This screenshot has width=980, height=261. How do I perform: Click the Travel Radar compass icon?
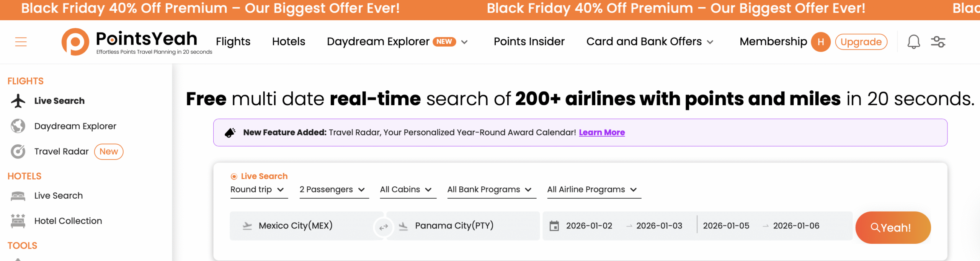pyautogui.click(x=18, y=151)
